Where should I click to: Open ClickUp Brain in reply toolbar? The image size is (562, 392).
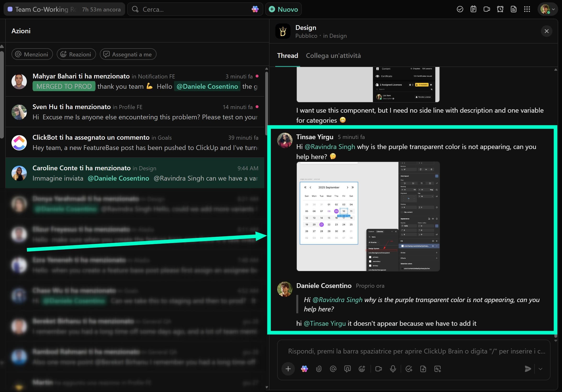304,369
